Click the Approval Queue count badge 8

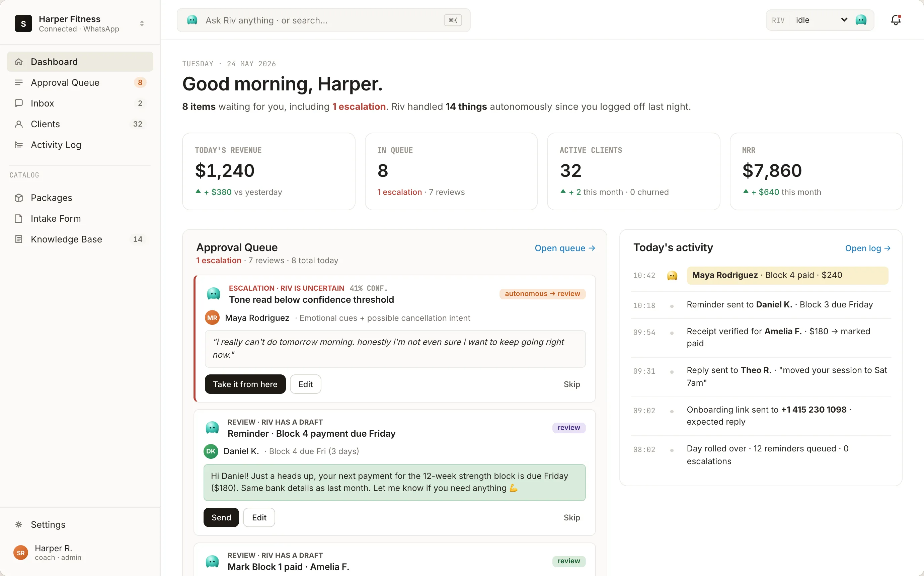point(140,83)
